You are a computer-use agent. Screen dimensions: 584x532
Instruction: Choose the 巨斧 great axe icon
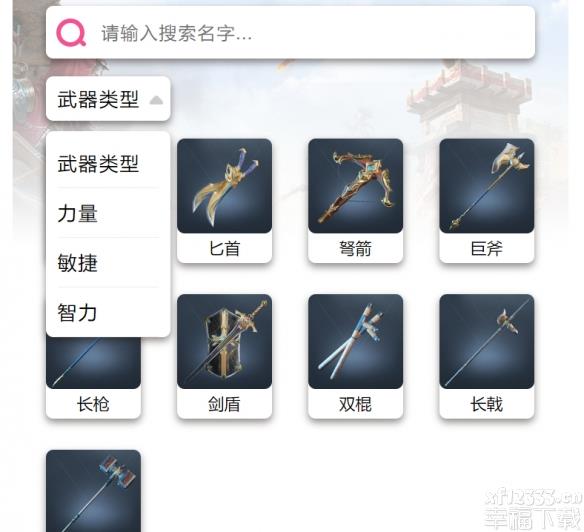click(487, 186)
